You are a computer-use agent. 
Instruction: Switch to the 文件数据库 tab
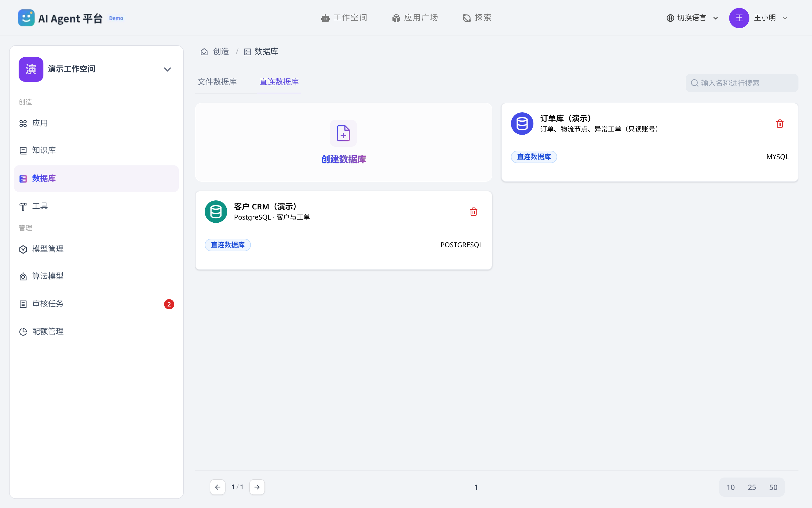click(217, 82)
